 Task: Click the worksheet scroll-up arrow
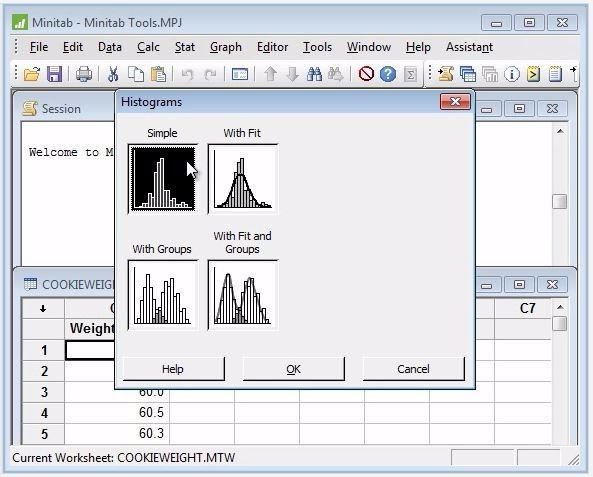pos(560,307)
